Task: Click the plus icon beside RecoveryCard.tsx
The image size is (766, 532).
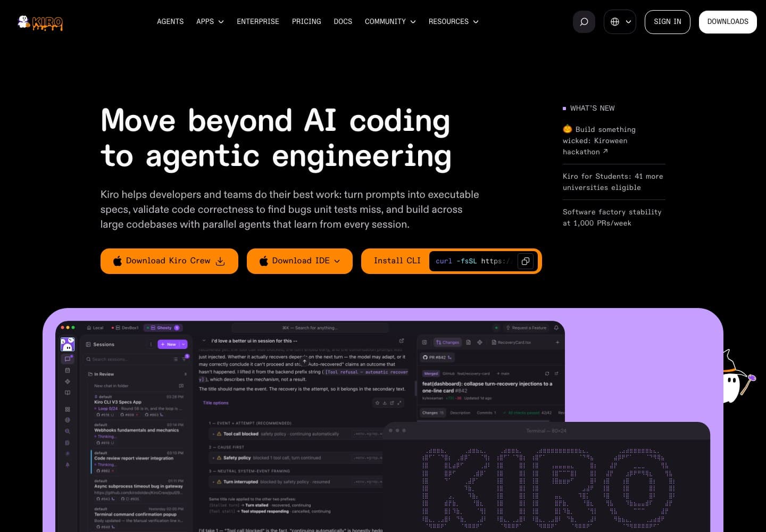Action: (557, 342)
